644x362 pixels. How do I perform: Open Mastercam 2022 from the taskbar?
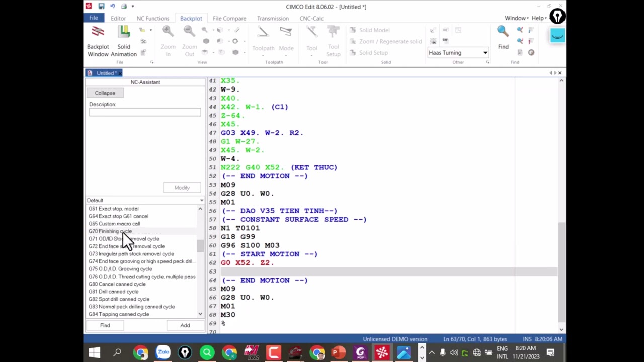click(x=251, y=352)
